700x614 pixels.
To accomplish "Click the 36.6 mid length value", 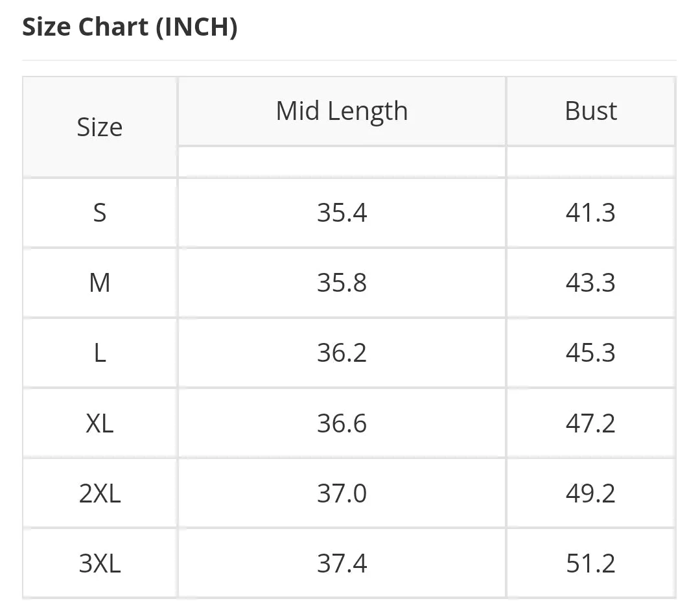I will pyautogui.click(x=342, y=423).
